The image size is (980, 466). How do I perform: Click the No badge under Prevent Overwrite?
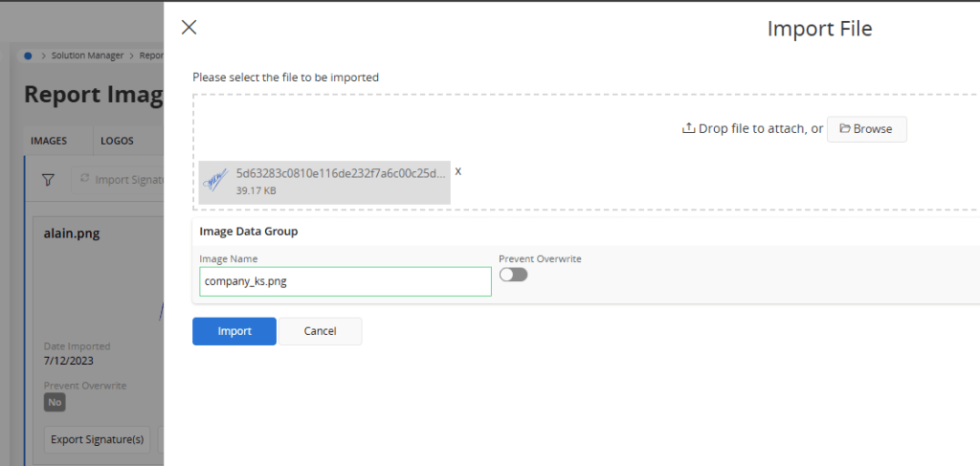(x=55, y=403)
